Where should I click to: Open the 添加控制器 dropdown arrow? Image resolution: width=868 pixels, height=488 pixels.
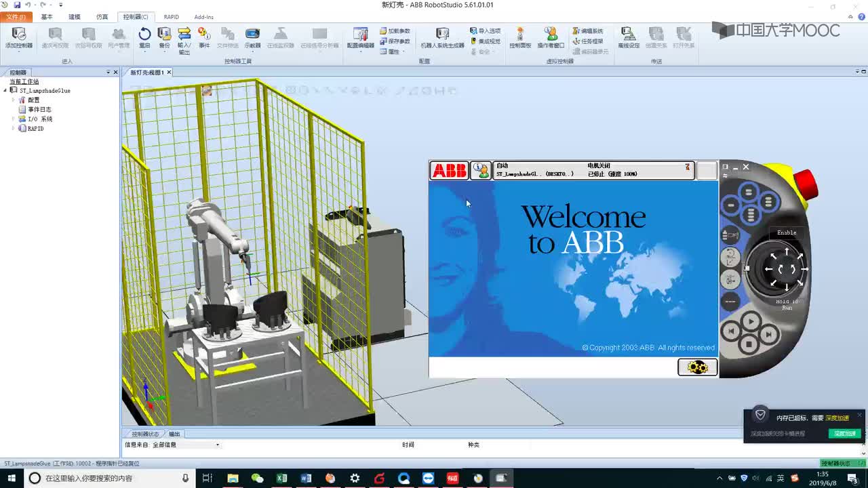(x=19, y=52)
